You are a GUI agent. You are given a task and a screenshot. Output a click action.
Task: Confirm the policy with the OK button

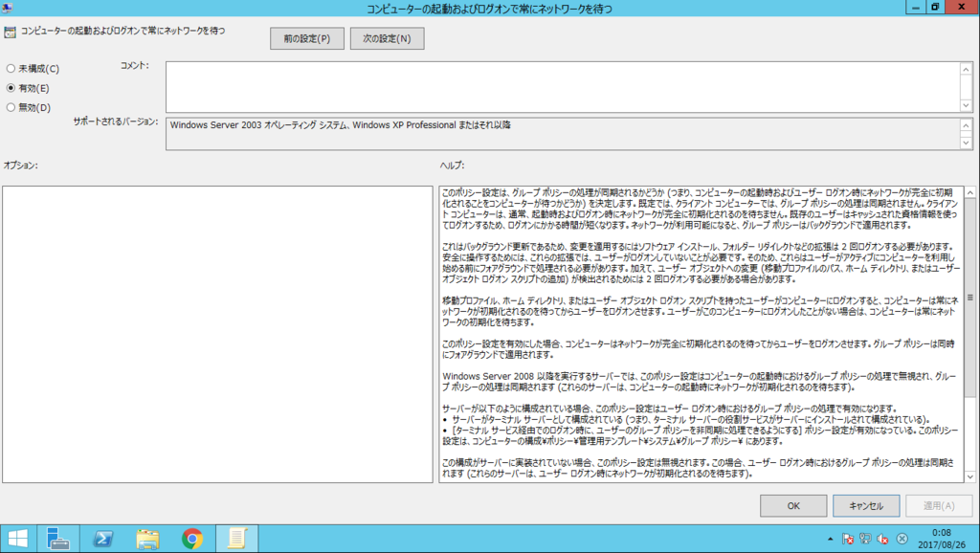coord(792,505)
